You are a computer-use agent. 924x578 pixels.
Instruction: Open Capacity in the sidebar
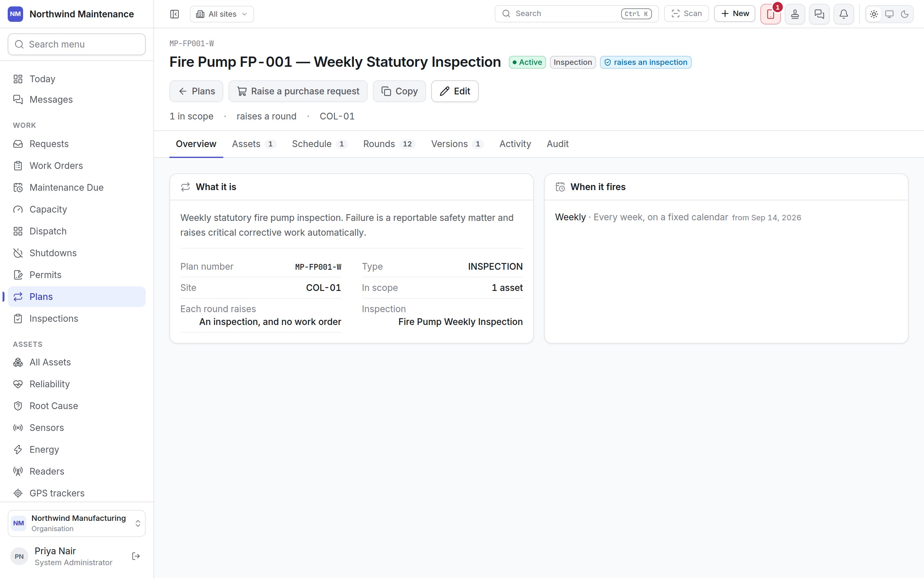[77, 209]
